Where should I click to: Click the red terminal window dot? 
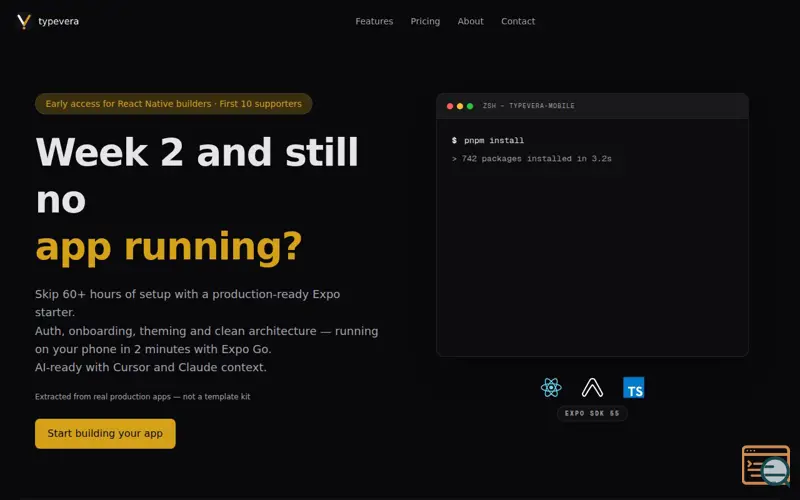450,106
